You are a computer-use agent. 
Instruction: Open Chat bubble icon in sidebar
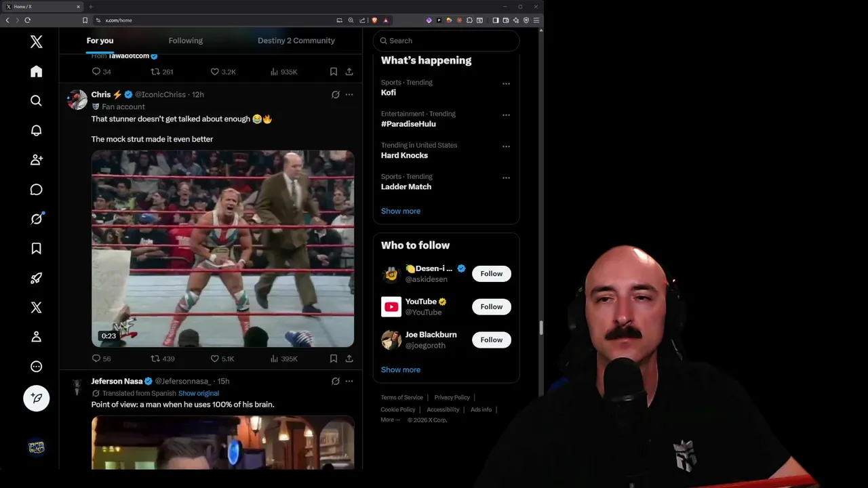tap(37, 190)
